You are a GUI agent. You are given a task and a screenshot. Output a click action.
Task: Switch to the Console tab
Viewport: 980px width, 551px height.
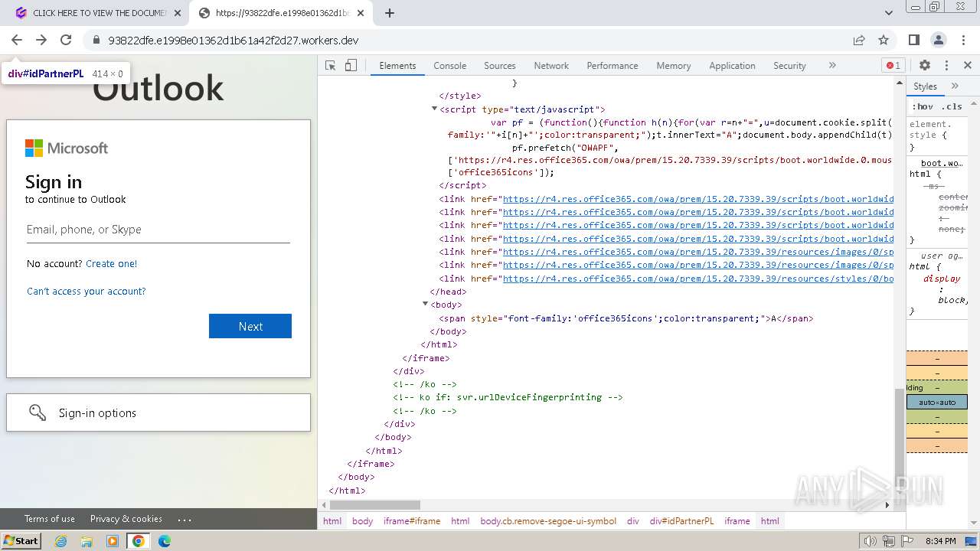coord(450,66)
